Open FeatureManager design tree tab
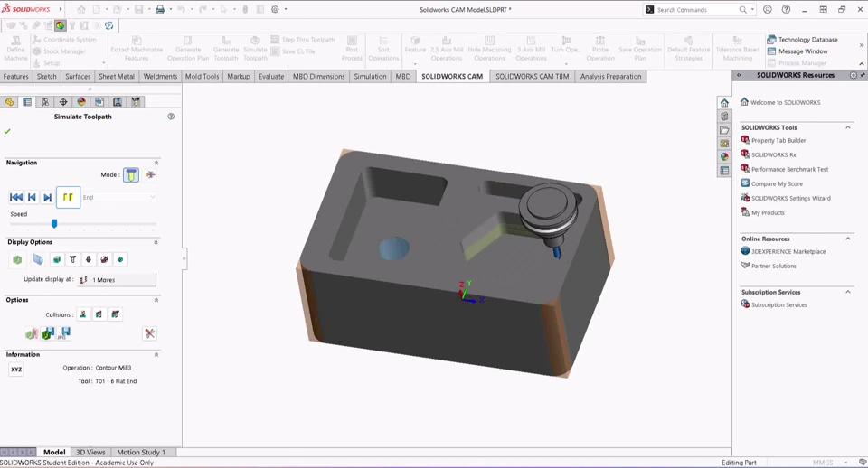868x468 pixels. click(x=9, y=102)
